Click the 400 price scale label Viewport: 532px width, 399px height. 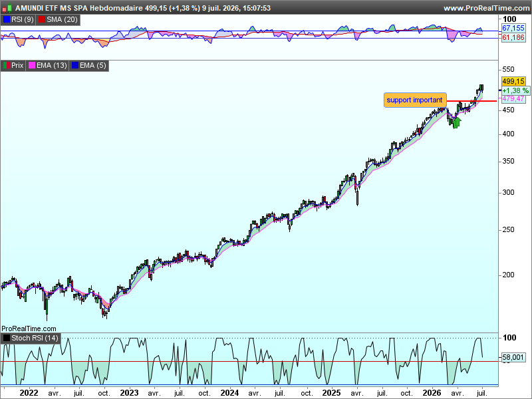[x=508, y=134]
